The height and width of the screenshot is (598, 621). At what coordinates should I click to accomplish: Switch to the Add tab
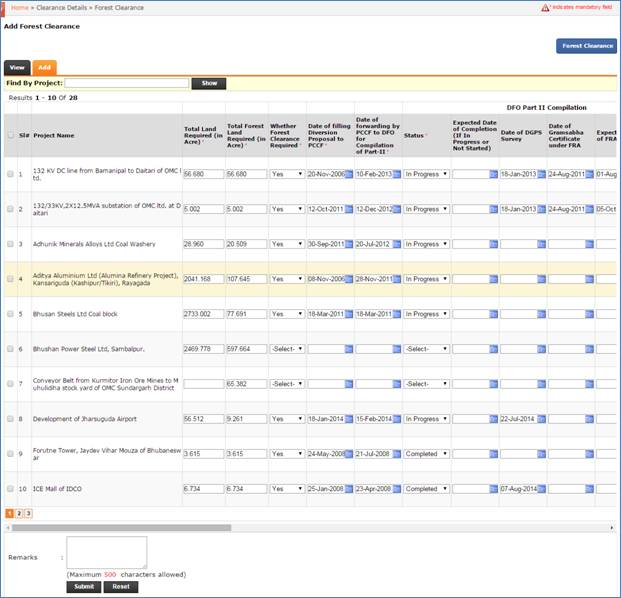(44, 68)
